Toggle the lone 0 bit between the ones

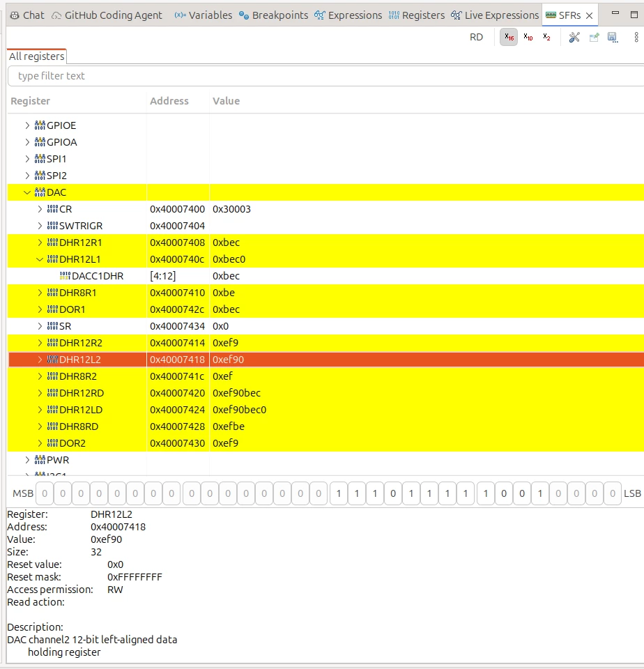coord(393,493)
